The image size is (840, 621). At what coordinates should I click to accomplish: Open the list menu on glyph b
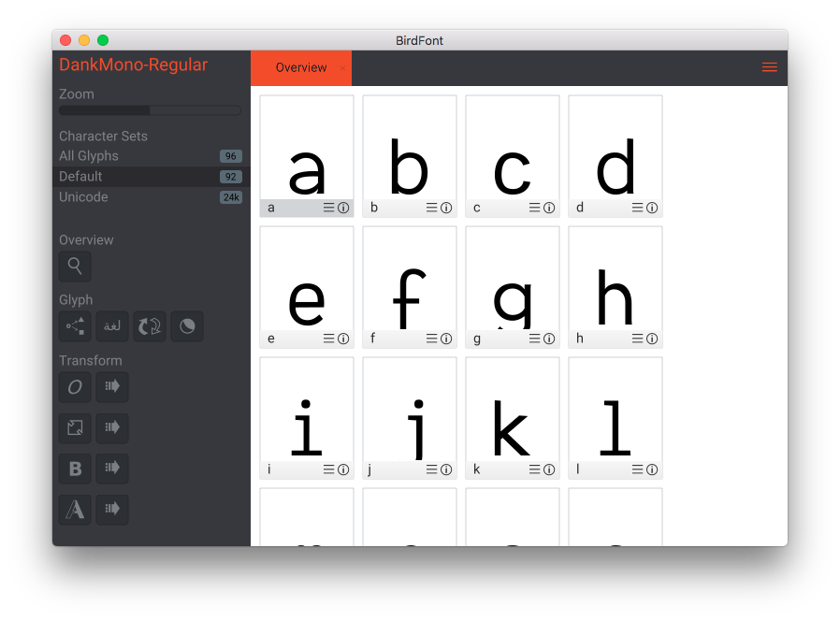[432, 208]
